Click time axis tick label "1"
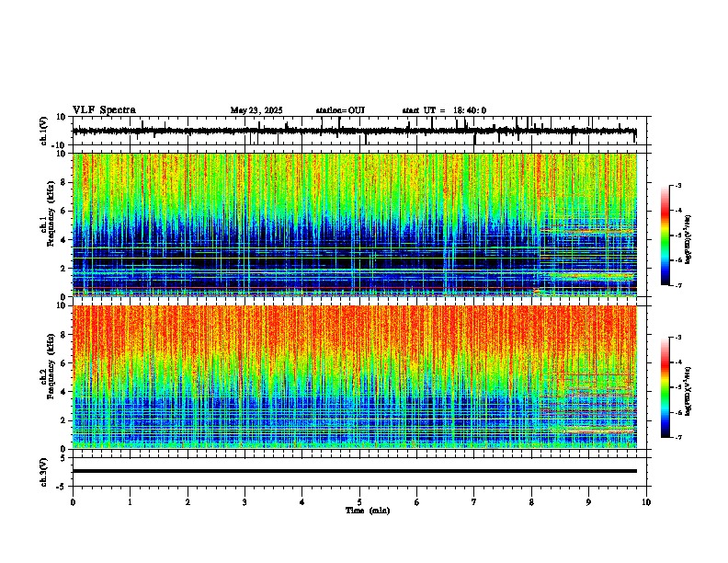Screen dimensions: 728x563 (x=130, y=502)
